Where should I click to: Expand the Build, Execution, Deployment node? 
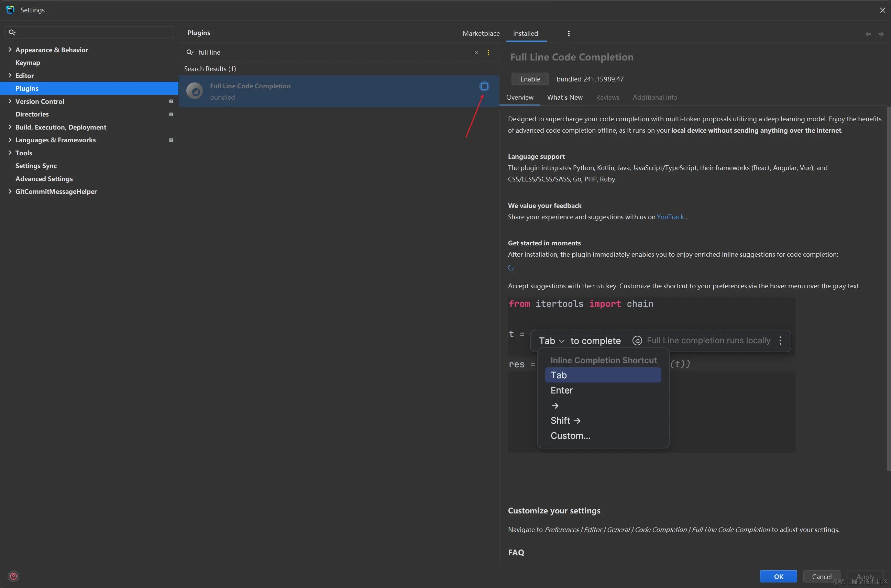[x=10, y=127]
